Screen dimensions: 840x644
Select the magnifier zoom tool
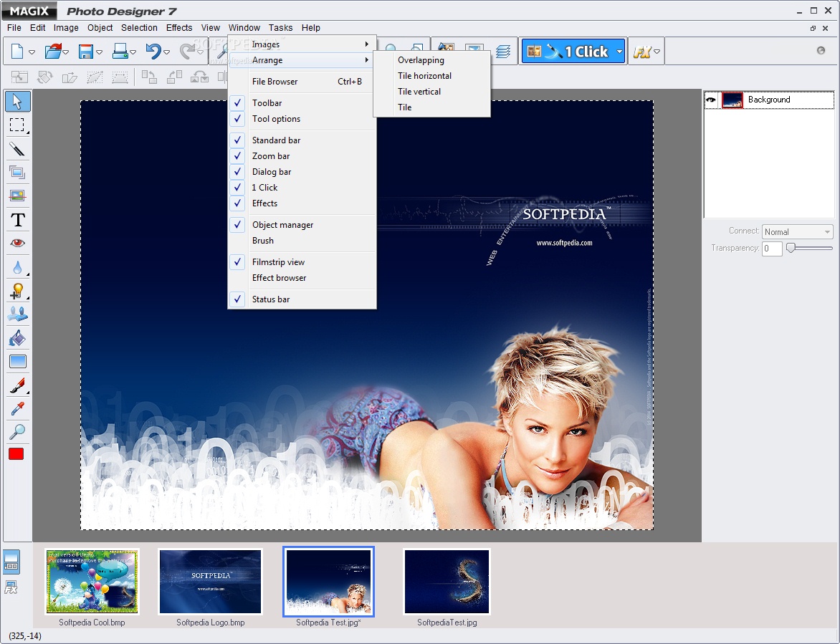click(17, 431)
